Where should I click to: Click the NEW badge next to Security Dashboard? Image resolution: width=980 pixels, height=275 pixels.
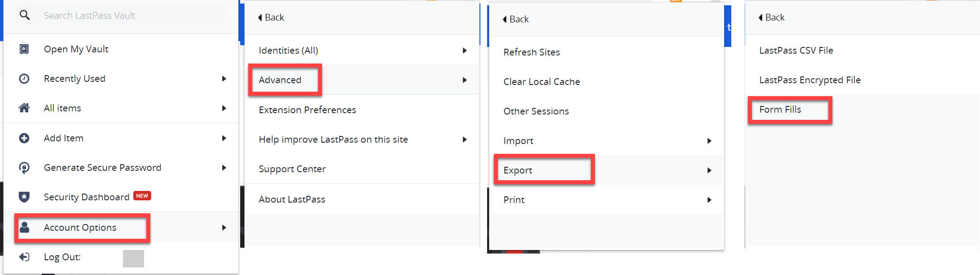pos(142,196)
